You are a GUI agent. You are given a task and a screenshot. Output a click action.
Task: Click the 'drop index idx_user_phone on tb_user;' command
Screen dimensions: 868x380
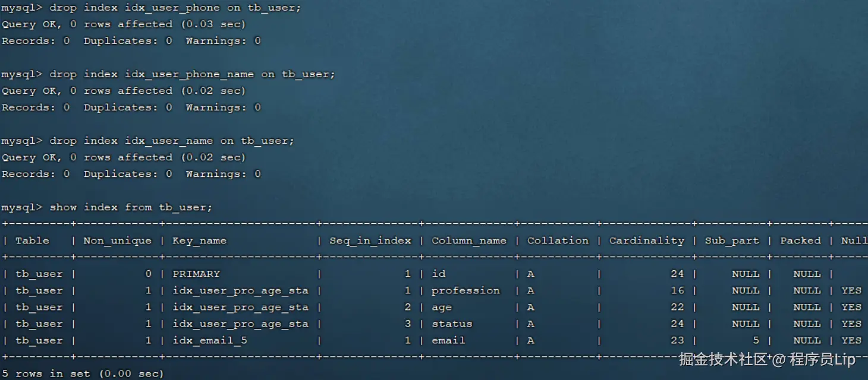[175, 8]
